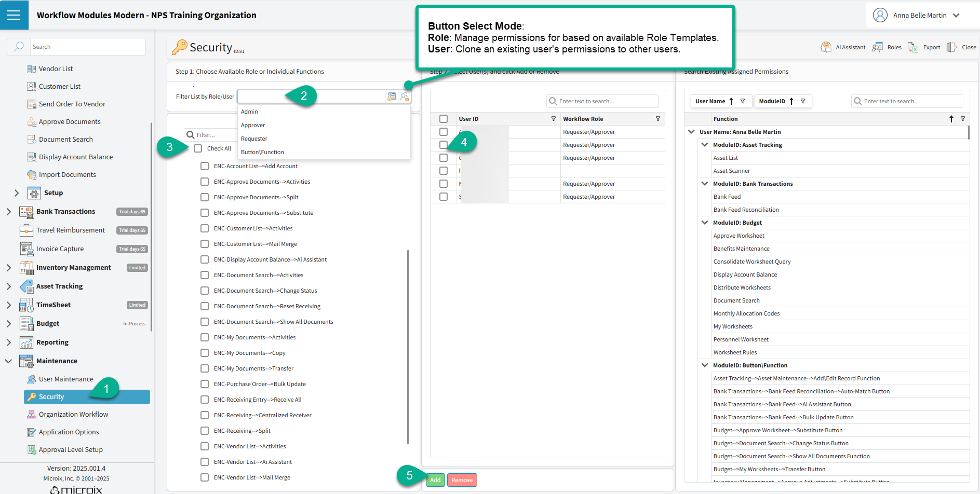Select the Role mode icon beside filter box
This screenshot has height=494, width=980.
click(392, 97)
